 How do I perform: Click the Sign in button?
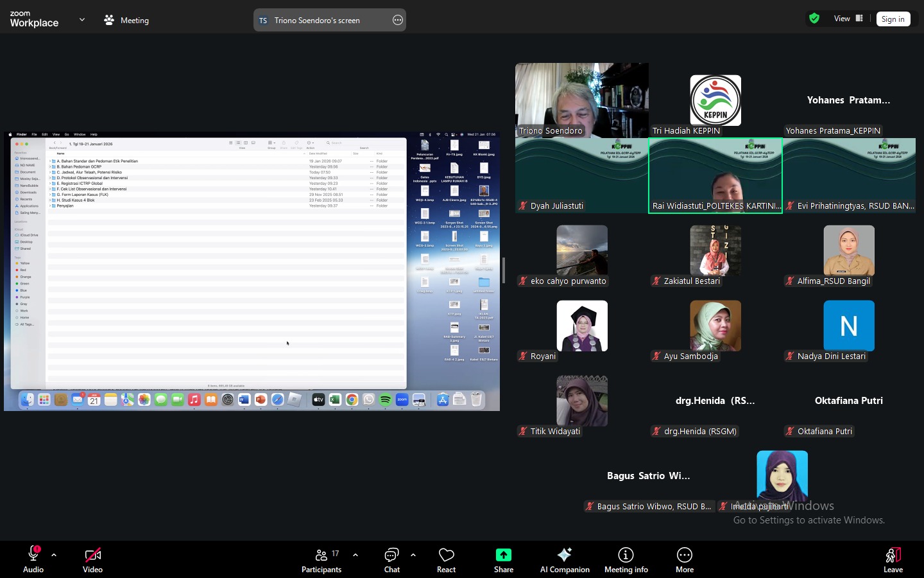click(x=893, y=19)
